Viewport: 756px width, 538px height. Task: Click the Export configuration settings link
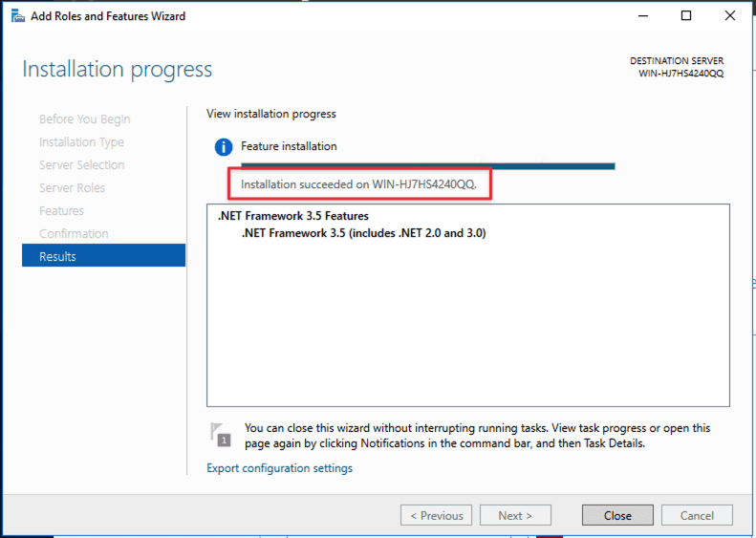(x=279, y=468)
